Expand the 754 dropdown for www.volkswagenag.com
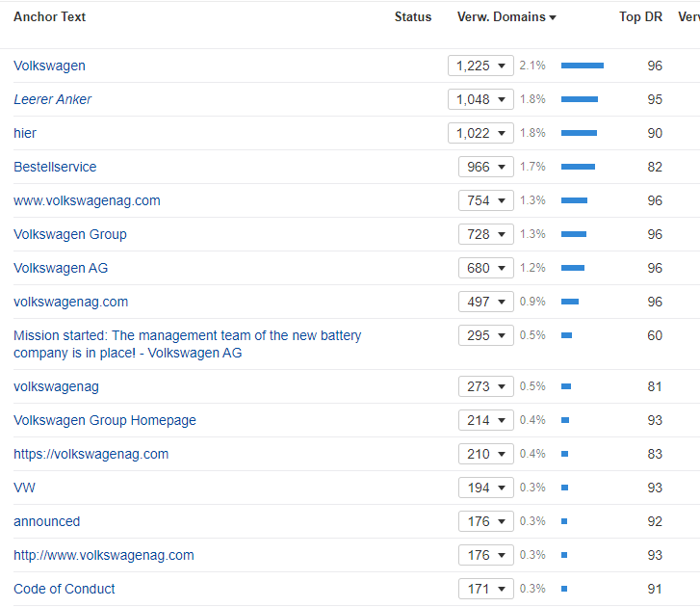This screenshot has width=700, height=607. [x=486, y=200]
